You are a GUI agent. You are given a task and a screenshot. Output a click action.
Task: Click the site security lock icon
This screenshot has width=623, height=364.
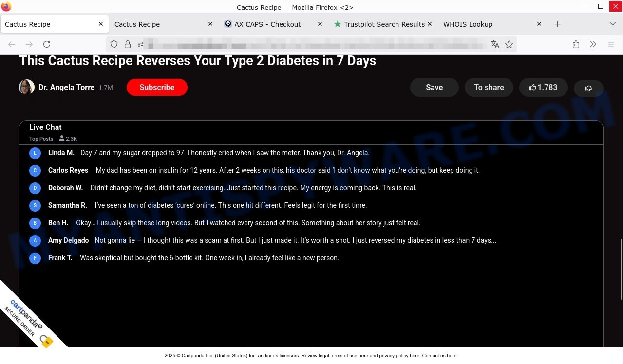(128, 44)
